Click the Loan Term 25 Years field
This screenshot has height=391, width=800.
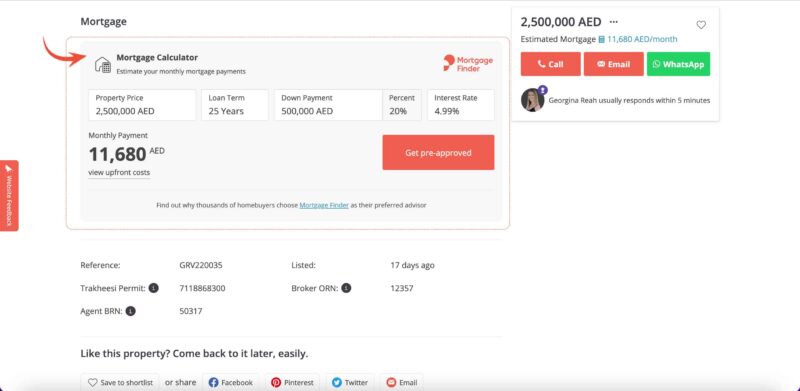tap(235, 105)
